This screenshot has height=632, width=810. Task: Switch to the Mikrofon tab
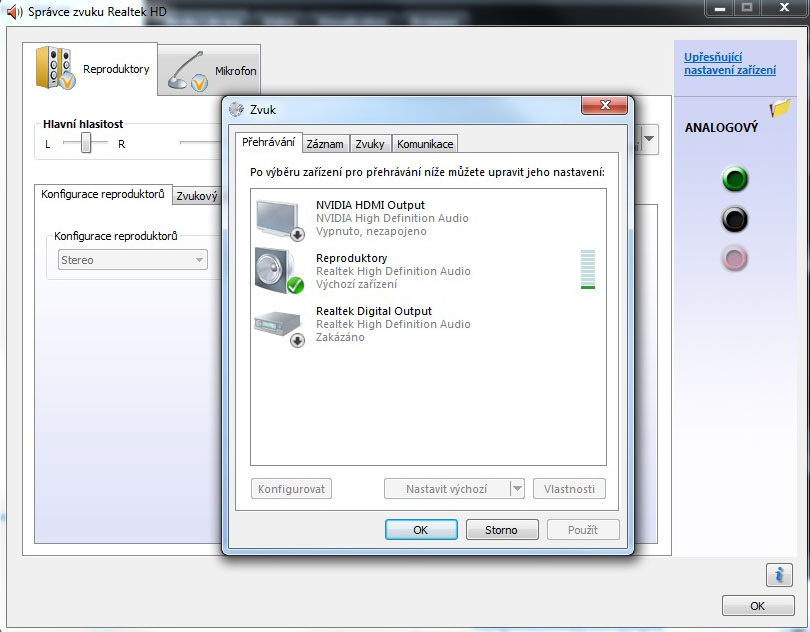coord(209,70)
